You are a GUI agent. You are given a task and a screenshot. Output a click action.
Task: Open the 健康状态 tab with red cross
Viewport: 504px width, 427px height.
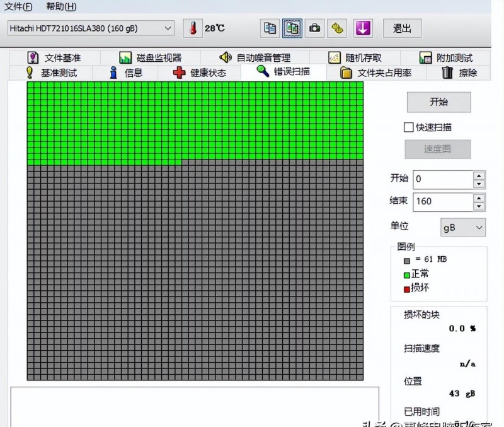click(x=200, y=73)
